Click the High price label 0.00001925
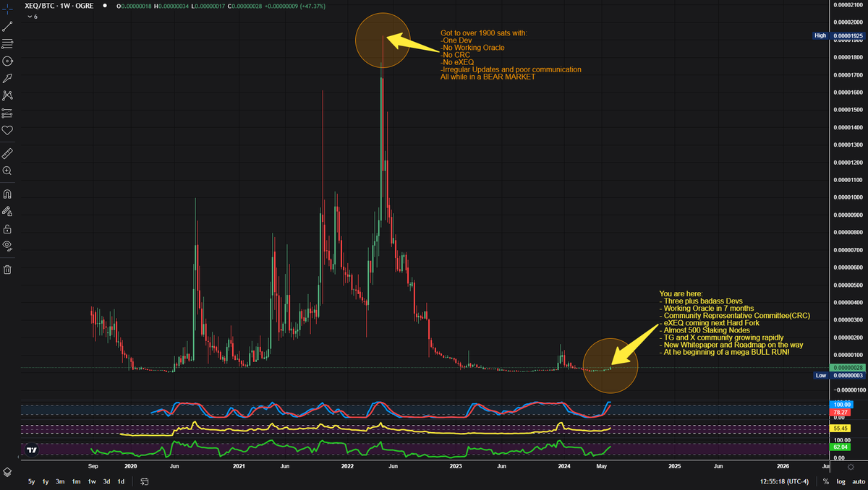This screenshot has height=490, width=868. pos(848,35)
